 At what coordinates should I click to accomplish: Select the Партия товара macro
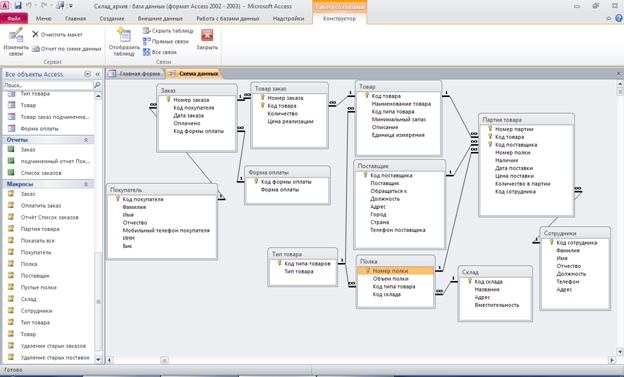click(x=40, y=229)
